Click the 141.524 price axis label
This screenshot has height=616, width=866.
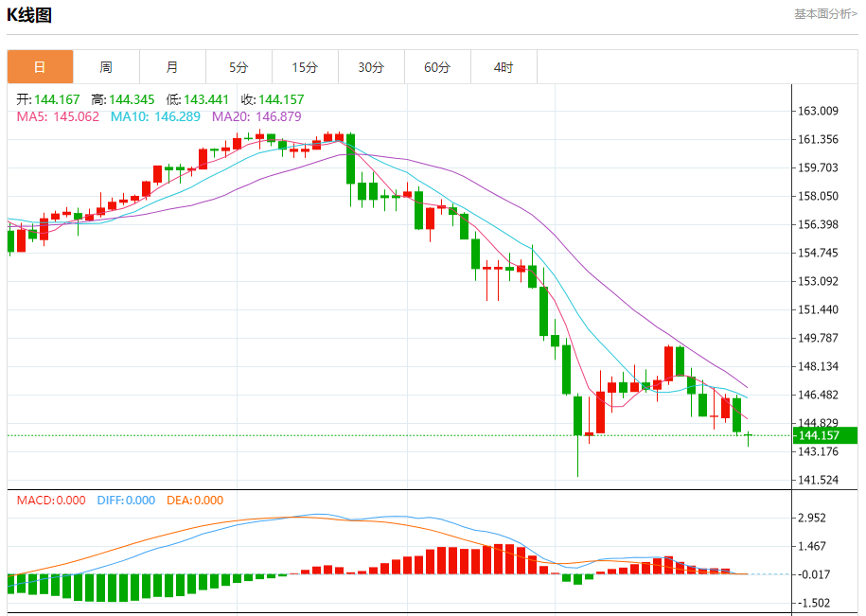tap(818, 481)
